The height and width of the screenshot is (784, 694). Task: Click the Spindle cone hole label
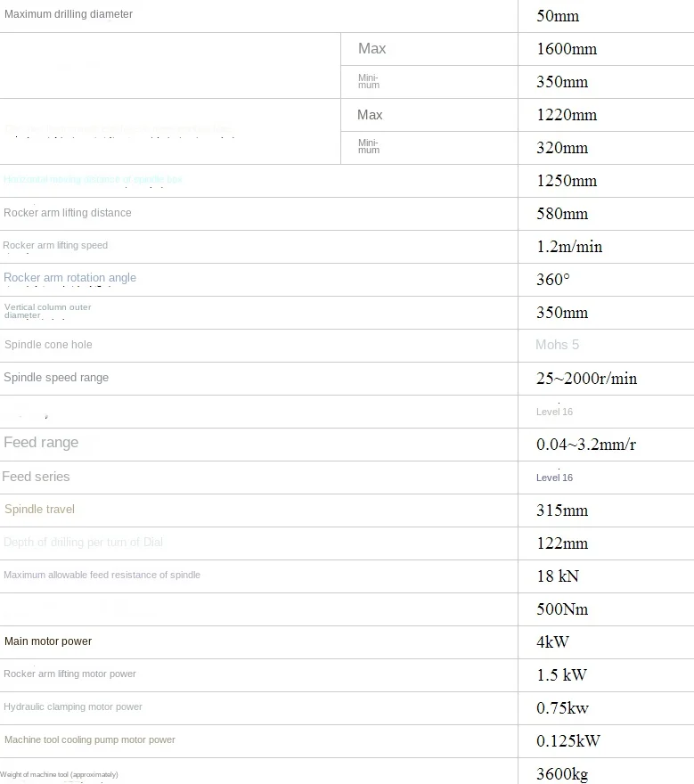click(x=48, y=345)
